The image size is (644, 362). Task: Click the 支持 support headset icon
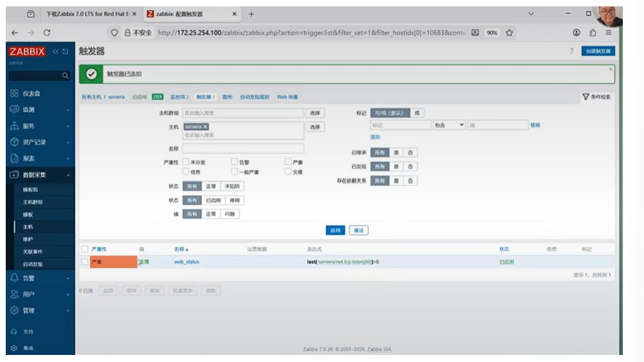tap(14, 332)
